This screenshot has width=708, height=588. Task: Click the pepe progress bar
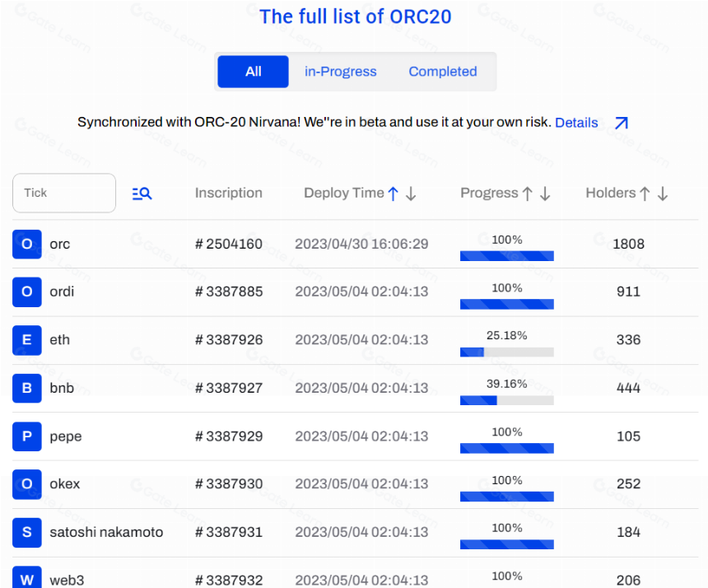coord(507,448)
